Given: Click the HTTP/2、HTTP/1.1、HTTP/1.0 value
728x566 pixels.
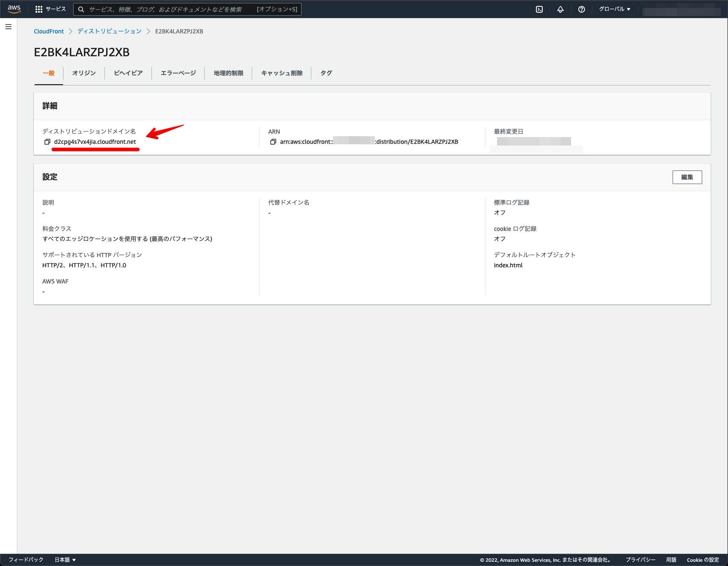Looking at the screenshot, I should click(84, 265).
